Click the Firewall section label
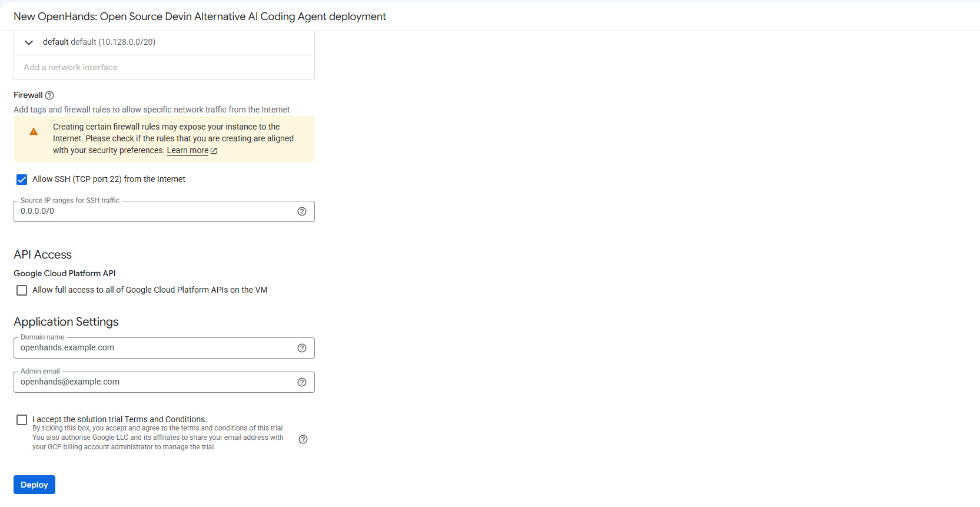The width and height of the screenshot is (980, 507). point(28,95)
